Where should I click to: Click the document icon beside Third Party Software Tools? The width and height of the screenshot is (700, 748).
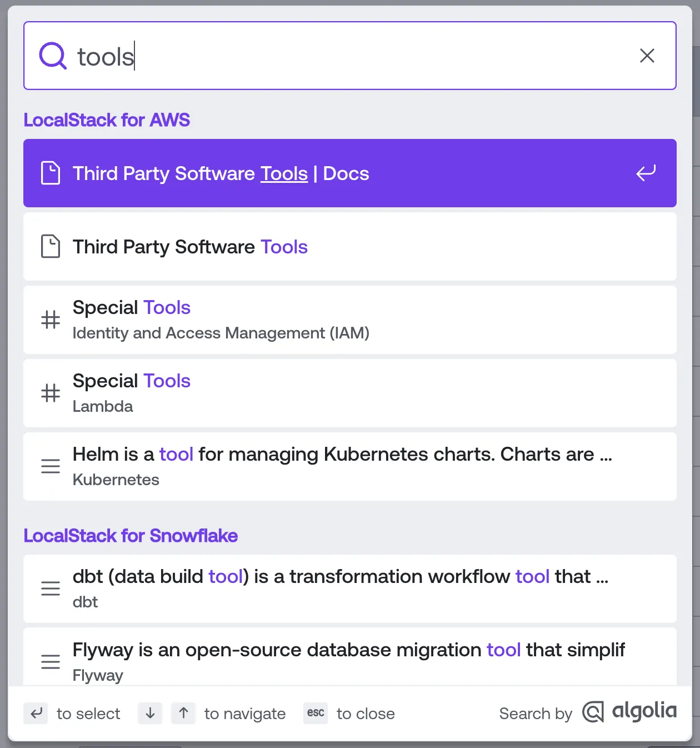[51, 247]
